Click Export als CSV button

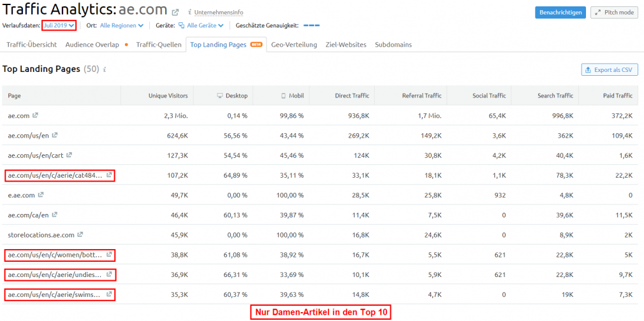click(610, 70)
